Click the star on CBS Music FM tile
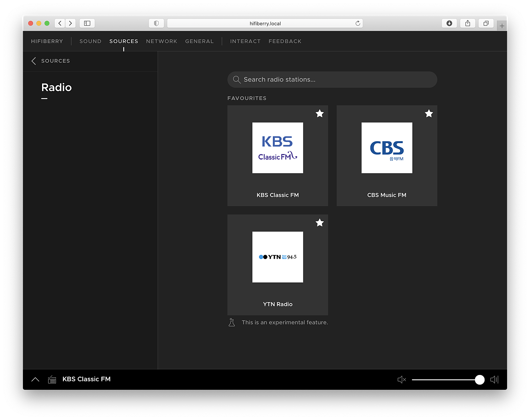Screen dimensions: 530x420 pos(429,114)
